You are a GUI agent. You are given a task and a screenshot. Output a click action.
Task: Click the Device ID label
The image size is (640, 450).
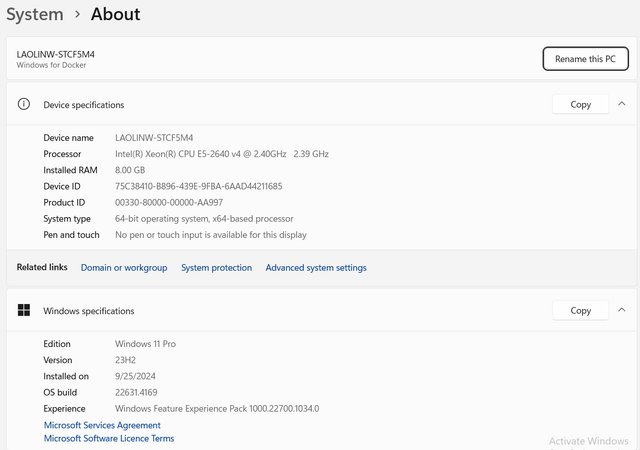[62, 187]
